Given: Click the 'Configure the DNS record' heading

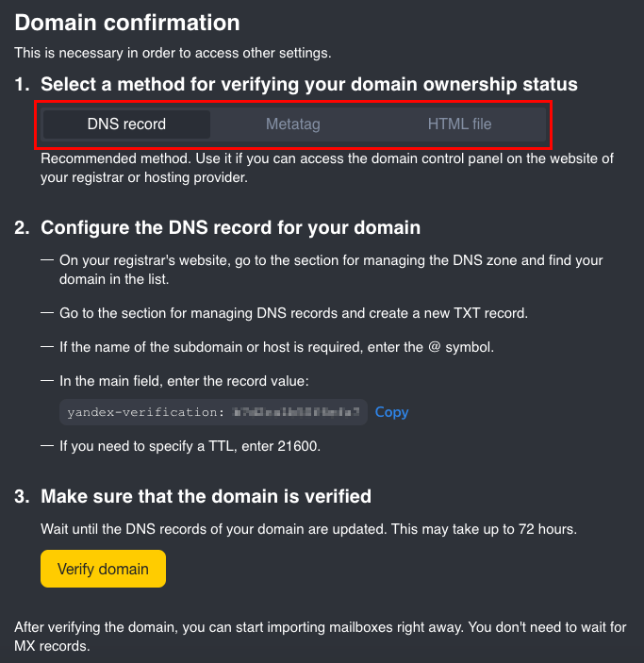Looking at the screenshot, I should click(x=218, y=227).
